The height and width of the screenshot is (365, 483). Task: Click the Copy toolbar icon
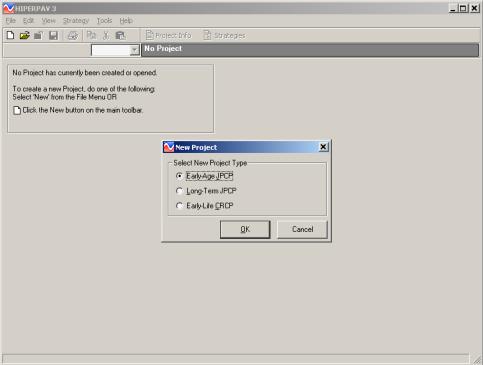point(91,35)
